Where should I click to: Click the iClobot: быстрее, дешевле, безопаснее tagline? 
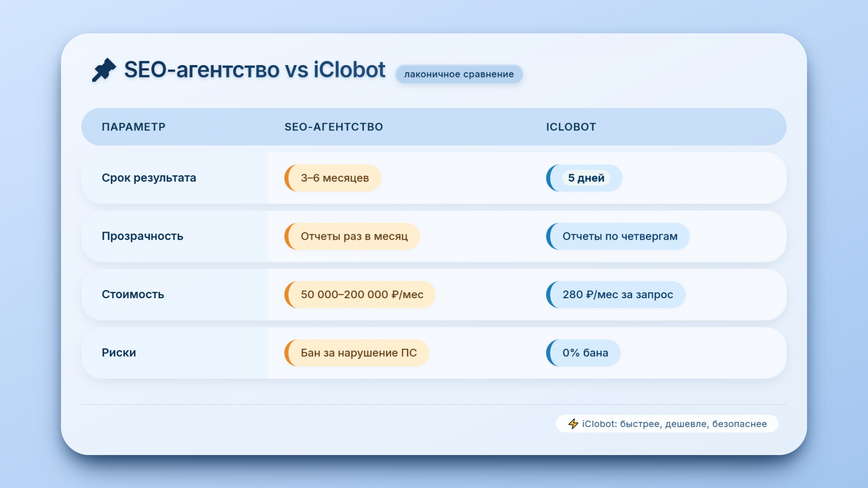point(674,424)
